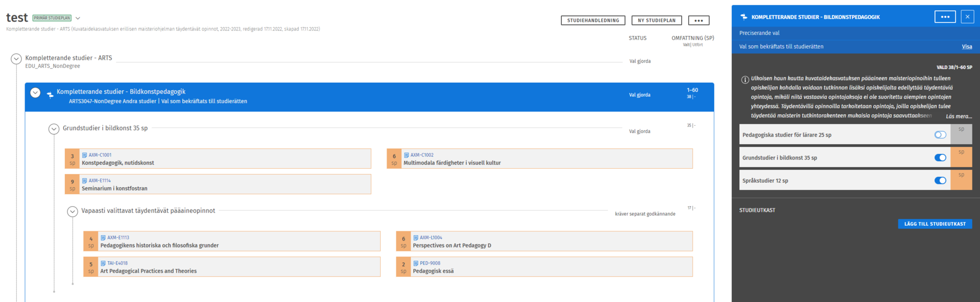The width and height of the screenshot is (980, 302).
Task: Disable Grundstudier i bildkonst 35 sp toggle
Action: [x=940, y=158]
